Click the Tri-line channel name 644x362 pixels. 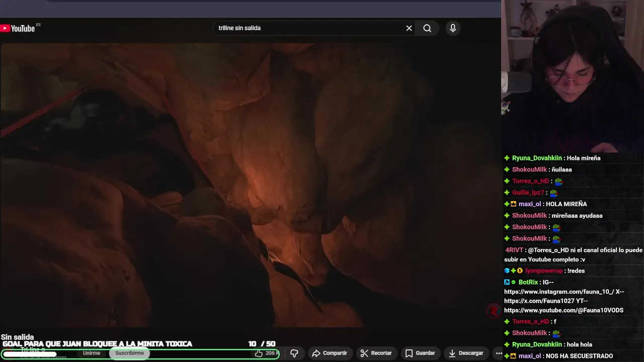(x=30, y=350)
